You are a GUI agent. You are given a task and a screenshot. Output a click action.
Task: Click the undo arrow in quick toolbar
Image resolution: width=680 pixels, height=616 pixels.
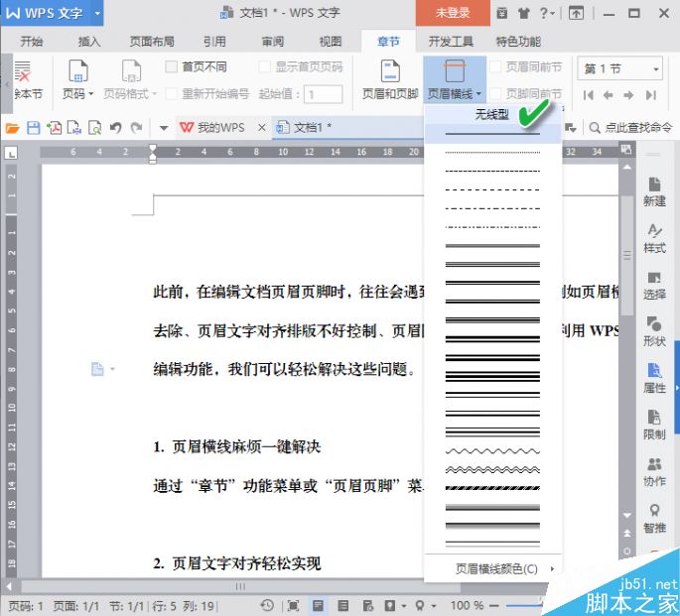(x=116, y=128)
